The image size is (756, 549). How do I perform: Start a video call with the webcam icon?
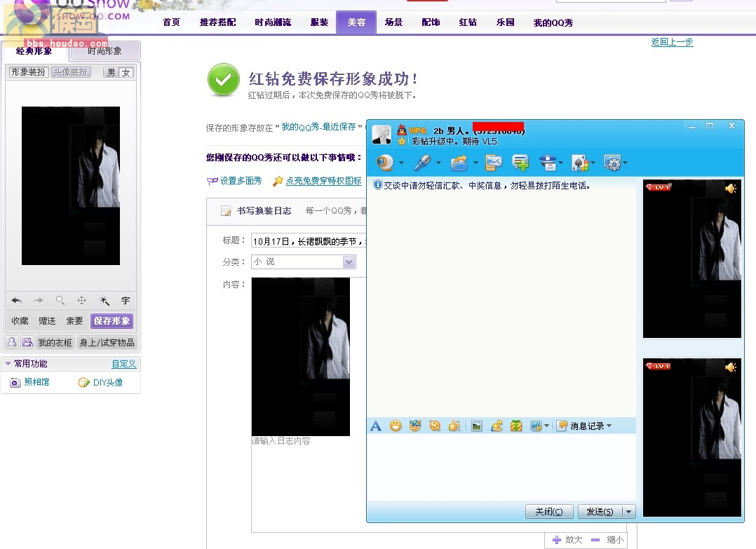(385, 163)
